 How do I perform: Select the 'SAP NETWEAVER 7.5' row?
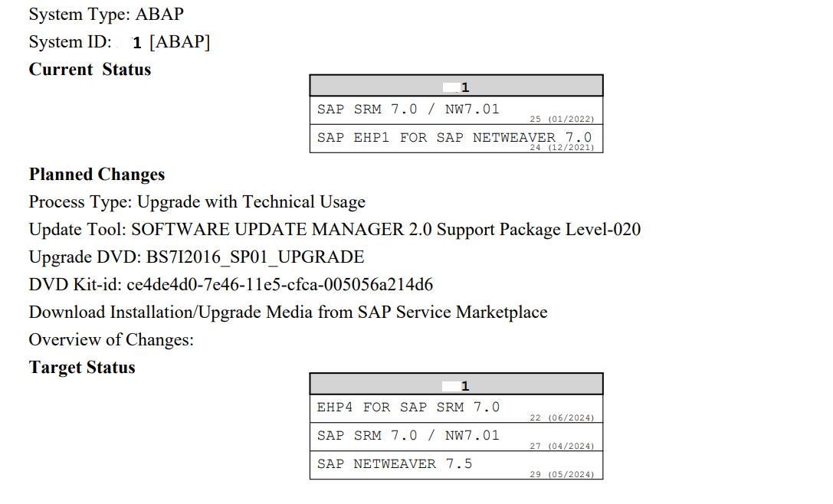(x=456, y=465)
